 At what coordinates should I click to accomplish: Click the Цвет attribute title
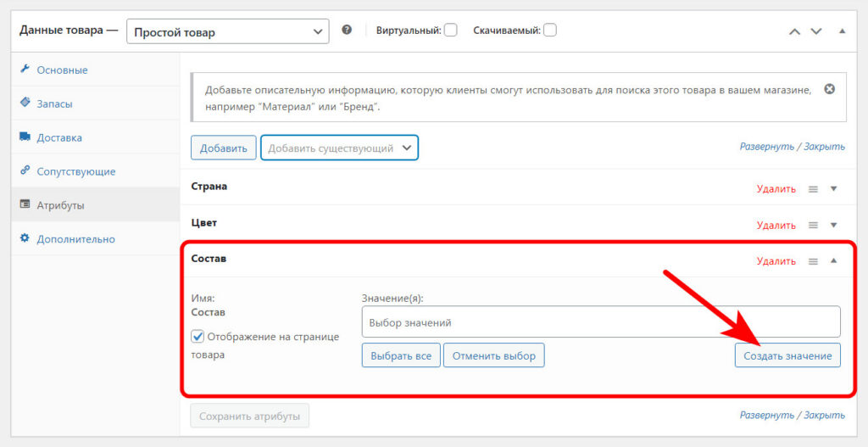click(x=204, y=223)
